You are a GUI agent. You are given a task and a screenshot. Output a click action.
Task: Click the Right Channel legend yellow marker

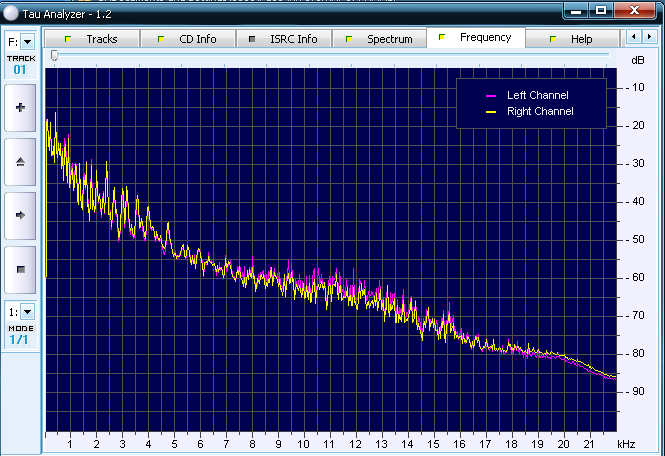click(x=491, y=112)
